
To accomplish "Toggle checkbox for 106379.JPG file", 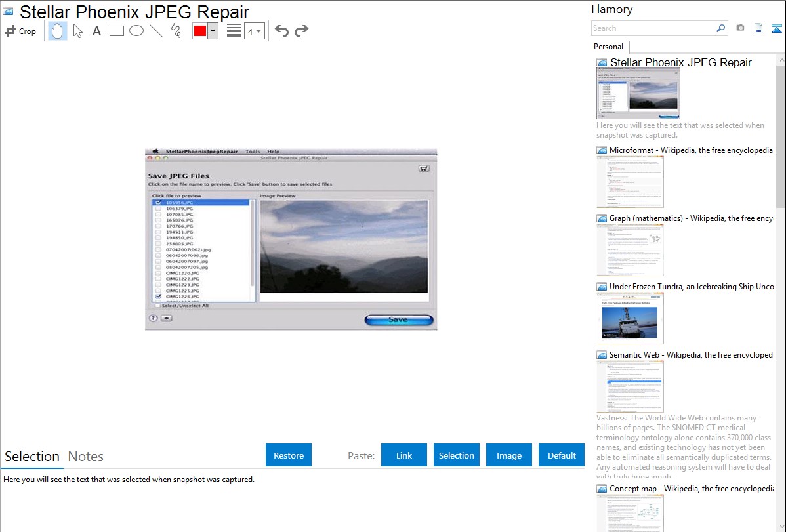I will coord(158,209).
